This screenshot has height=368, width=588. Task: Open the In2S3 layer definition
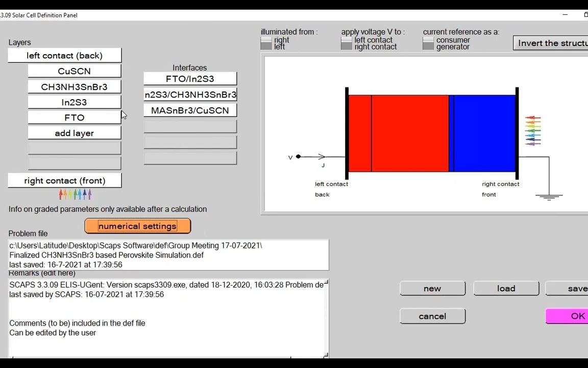tap(74, 102)
